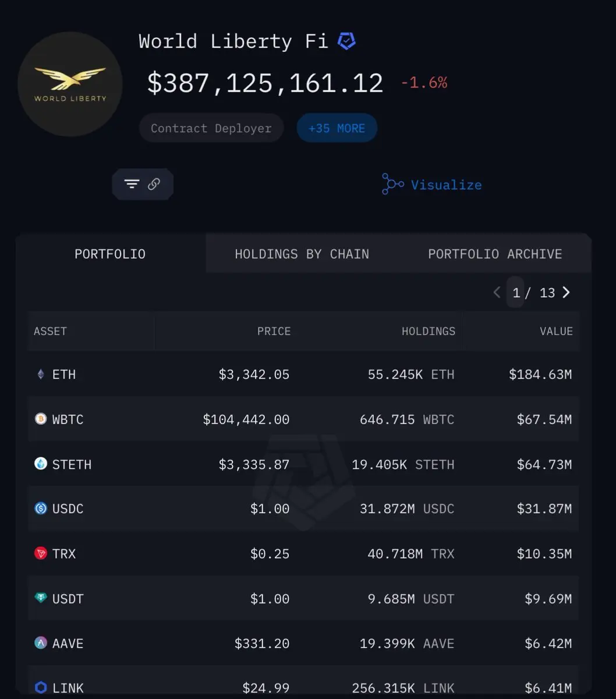
Task: Expand the +35 MORE labels button
Action: [337, 128]
